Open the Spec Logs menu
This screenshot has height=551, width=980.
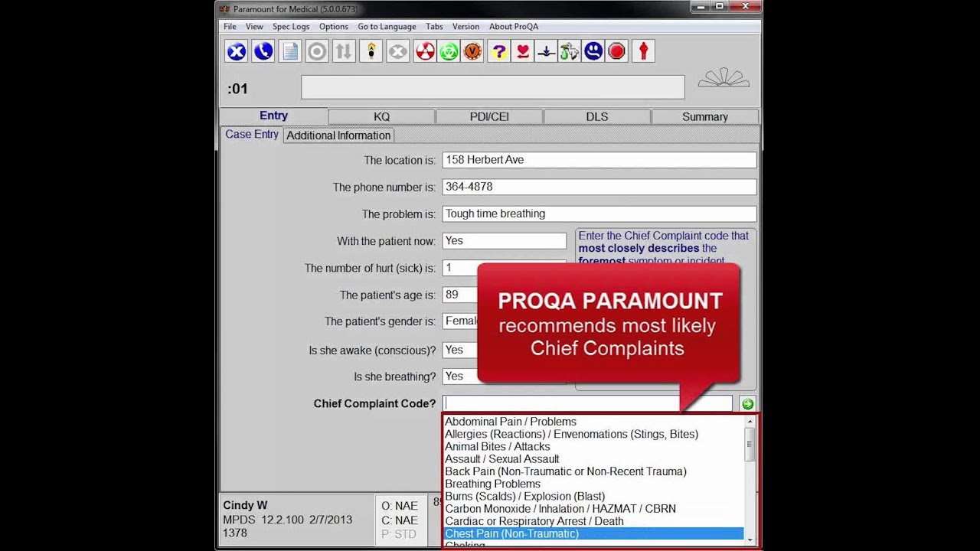291,27
